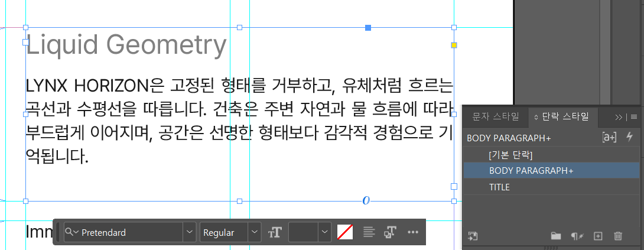Open the more options ellipsis
644x250 pixels.
(413, 232)
